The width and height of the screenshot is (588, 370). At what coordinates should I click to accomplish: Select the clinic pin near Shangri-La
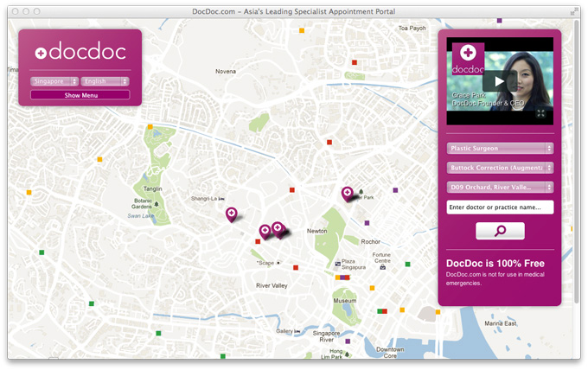(232, 214)
